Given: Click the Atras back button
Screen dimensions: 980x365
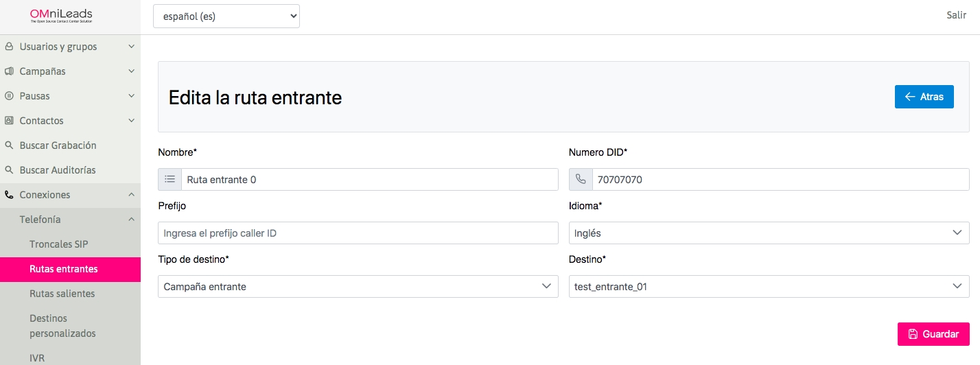Looking at the screenshot, I should [924, 97].
